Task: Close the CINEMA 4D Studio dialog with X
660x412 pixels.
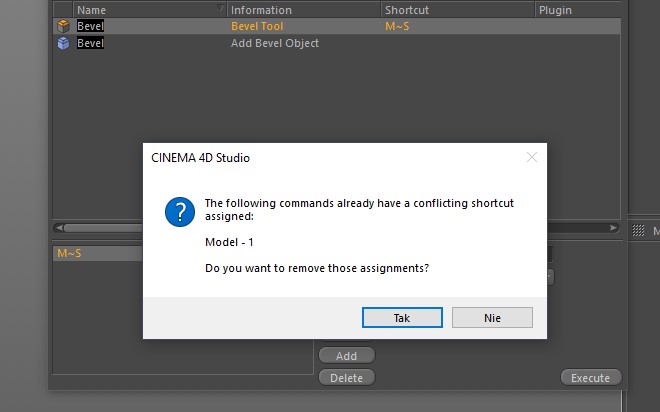Action: [x=532, y=157]
